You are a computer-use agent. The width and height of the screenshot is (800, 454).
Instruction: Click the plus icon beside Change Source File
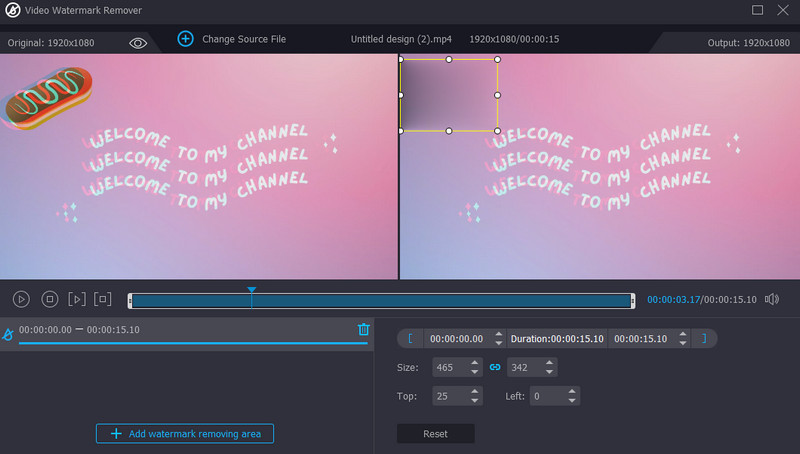coord(185,39)
